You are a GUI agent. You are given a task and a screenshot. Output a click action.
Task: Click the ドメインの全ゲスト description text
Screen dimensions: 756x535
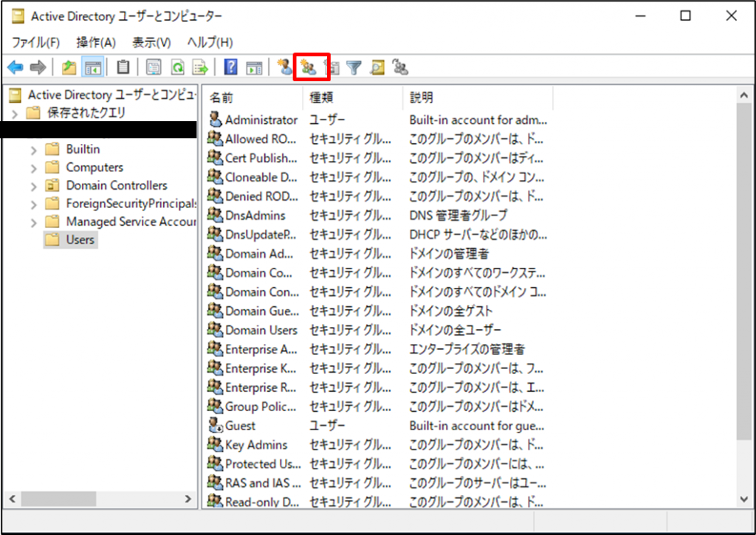pyautogui.click(x=451, y=311)
